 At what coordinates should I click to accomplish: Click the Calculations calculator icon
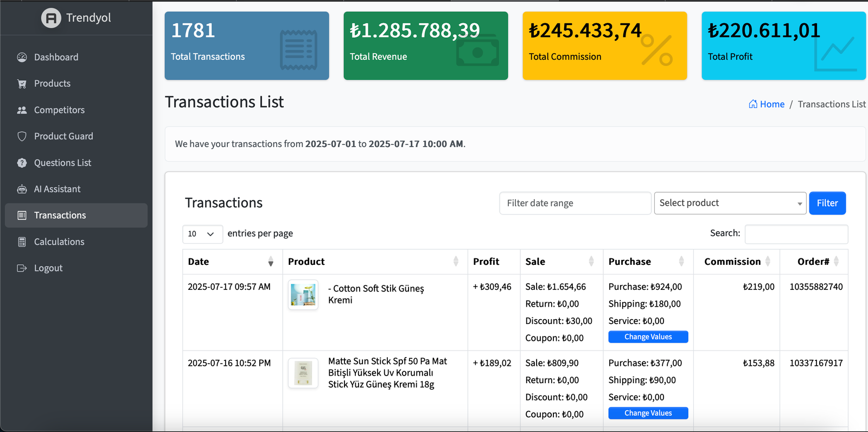coord(22,242)
